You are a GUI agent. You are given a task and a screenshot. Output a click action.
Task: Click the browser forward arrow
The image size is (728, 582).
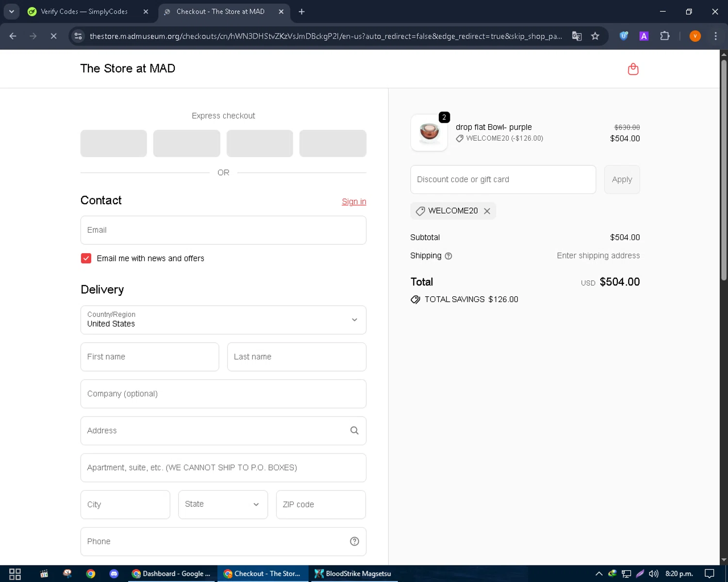point(33,36)
